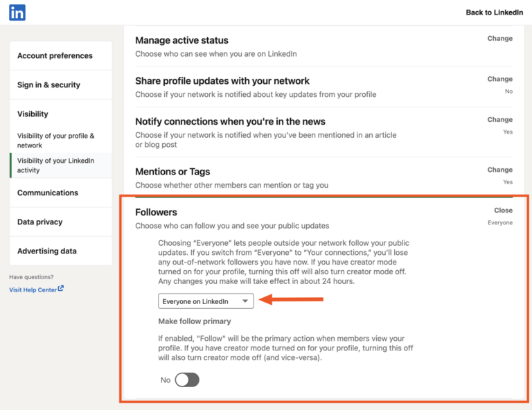Image resolution: width=532 pixels, height=410 pixels.
Task: Change Share profile updates with your network
Action: (x=499, y=79)
